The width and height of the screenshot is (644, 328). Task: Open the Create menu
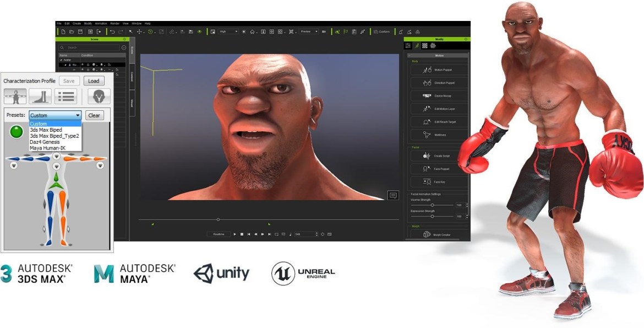point(77,24)
